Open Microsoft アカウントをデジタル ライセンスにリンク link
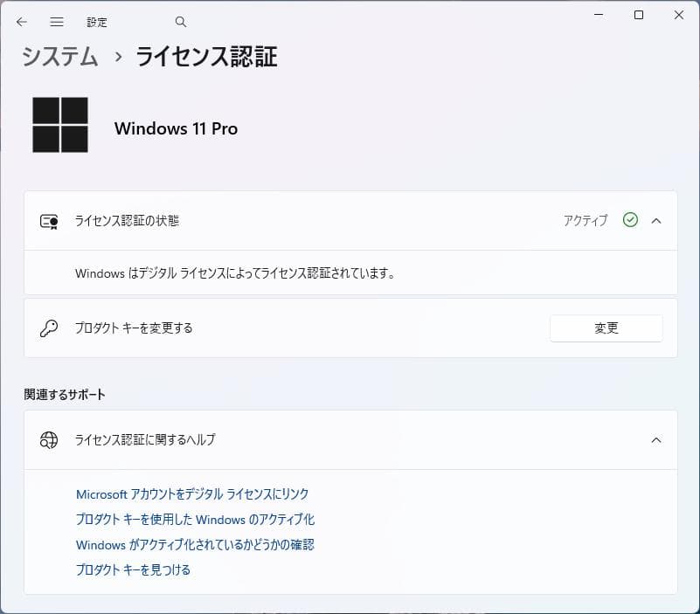700x614 pixels. click(x=192, y=494)
